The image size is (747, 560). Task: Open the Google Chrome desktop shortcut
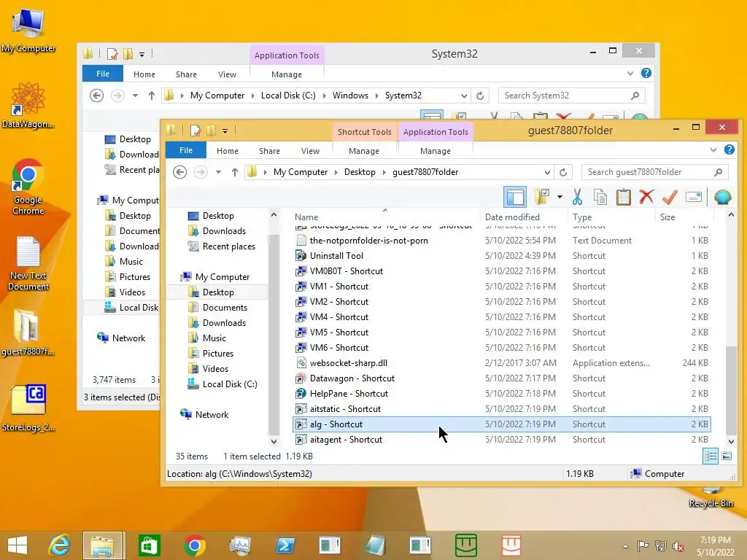click(28, 187)
